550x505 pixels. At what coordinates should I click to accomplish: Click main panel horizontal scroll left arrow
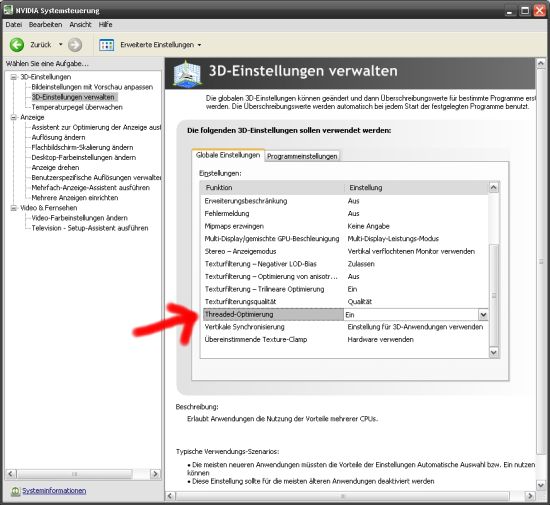tap(170, 496)
